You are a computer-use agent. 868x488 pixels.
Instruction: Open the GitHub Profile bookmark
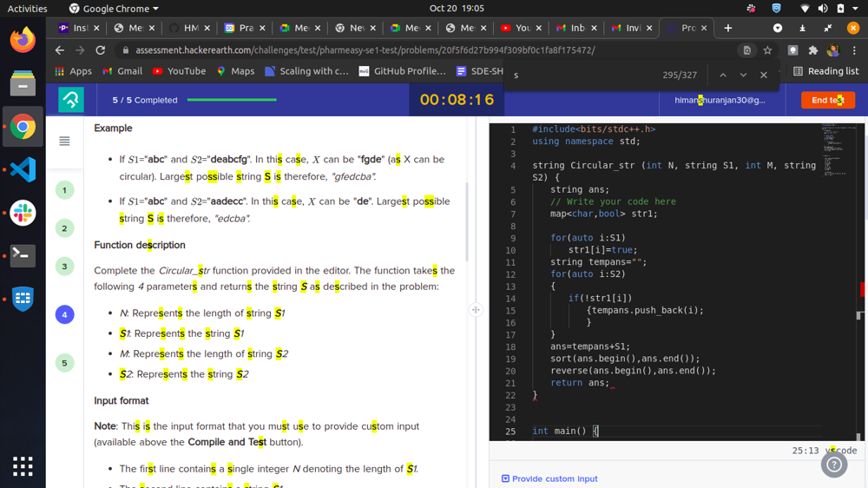coord(402,71)
